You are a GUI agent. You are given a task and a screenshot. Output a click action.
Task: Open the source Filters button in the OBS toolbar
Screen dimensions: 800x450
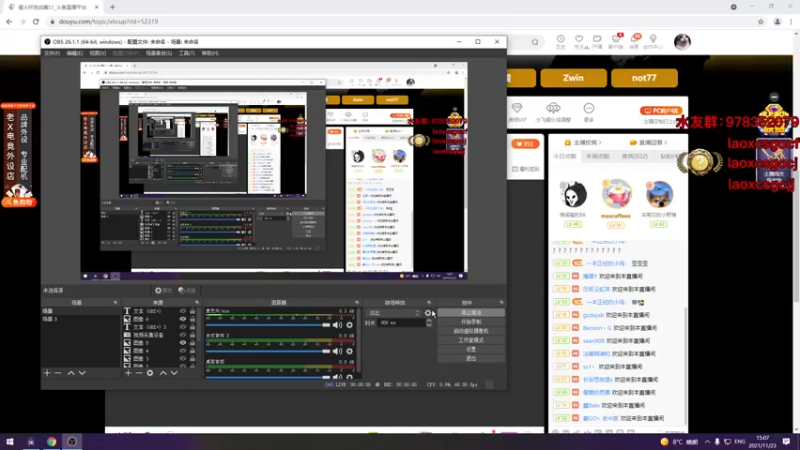pos(187,290)
